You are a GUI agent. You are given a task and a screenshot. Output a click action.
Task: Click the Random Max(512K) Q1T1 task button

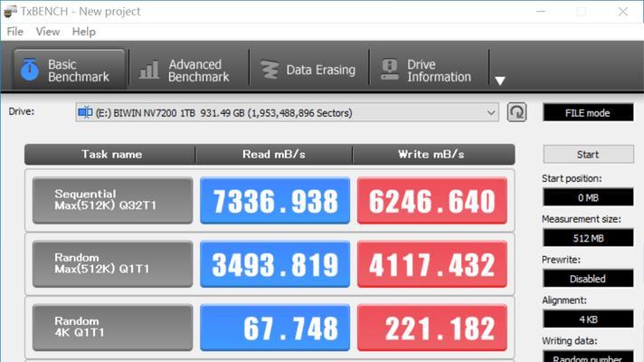[112, 264]
